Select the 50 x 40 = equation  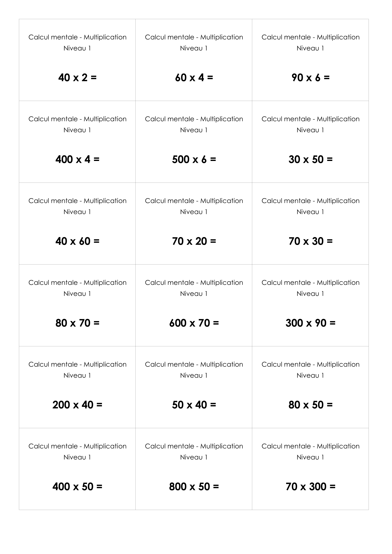(194, 405)
